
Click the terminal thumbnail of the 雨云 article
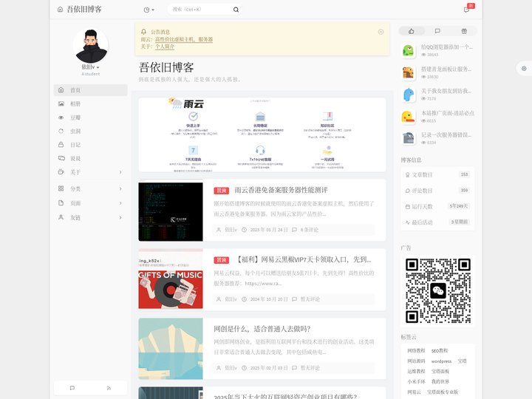pyautogui.click(x=171, y=211)
